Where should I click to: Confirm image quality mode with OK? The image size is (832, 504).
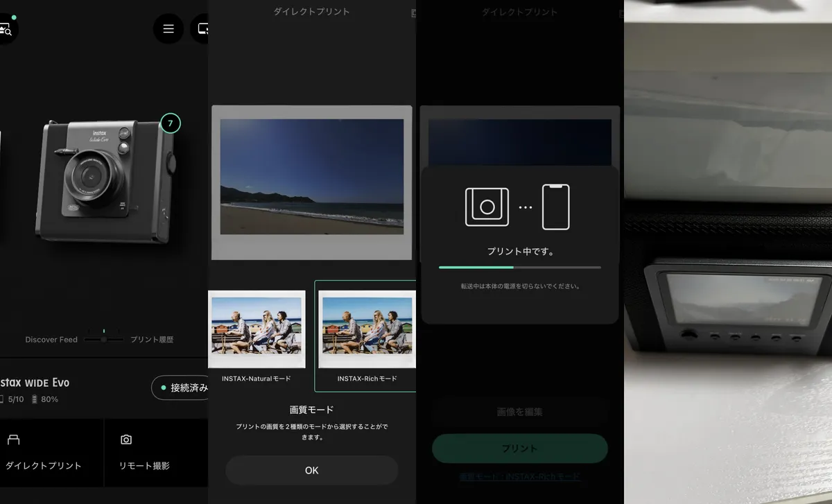(x=312, y=470)
